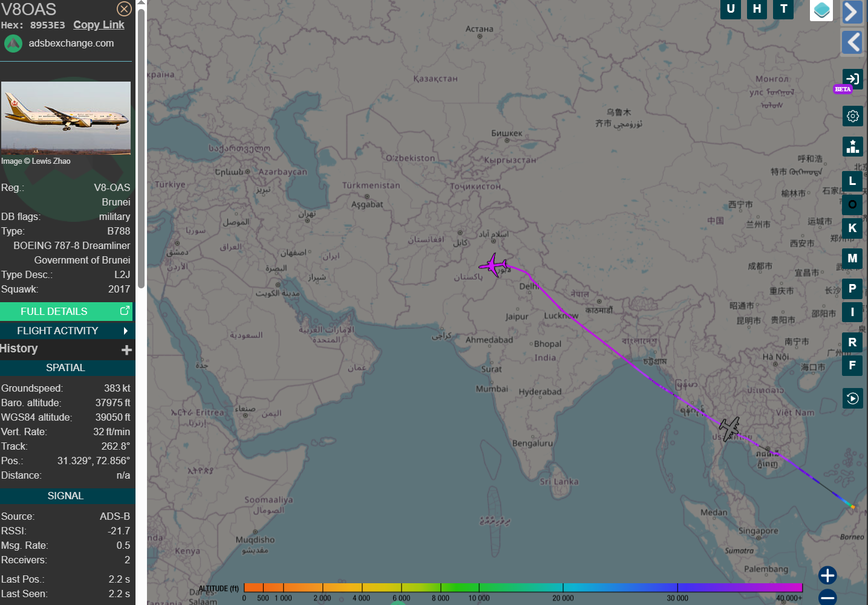Click the V8OAS callsign title
Image resolution: width=868 pixels, height=605 pixels.
[28, 9]
